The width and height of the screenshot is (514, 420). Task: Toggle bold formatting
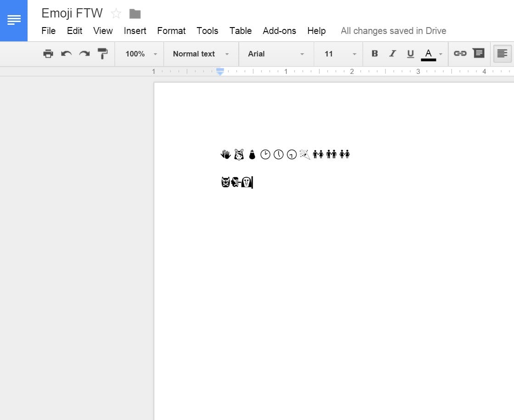374,54
